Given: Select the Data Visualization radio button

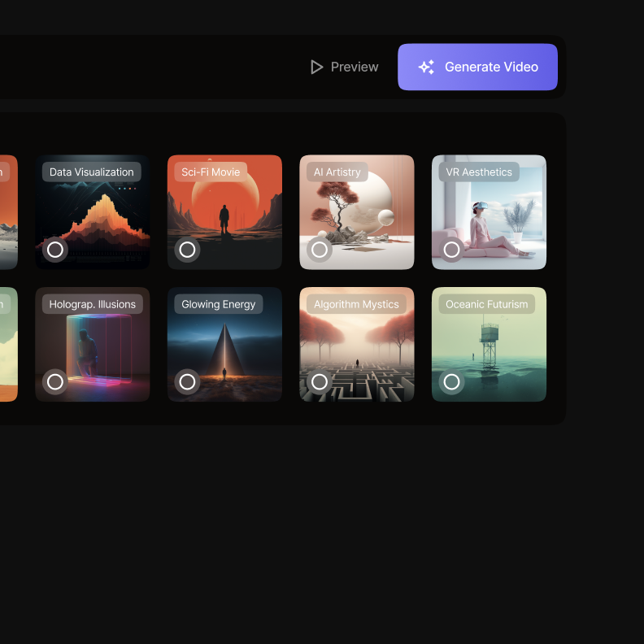Looking at the screenshot, I should tap(55, 250).
